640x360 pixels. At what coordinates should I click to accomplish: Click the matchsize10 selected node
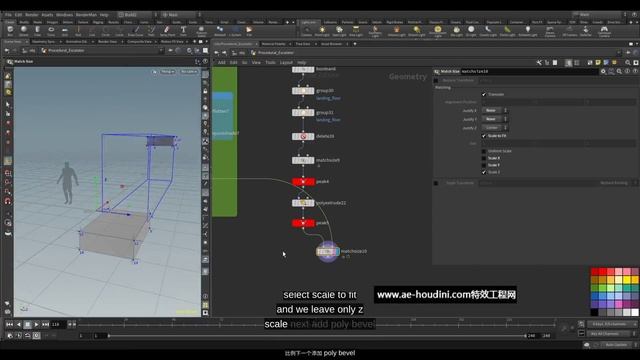pyautogui.click(x=328, y=251)
